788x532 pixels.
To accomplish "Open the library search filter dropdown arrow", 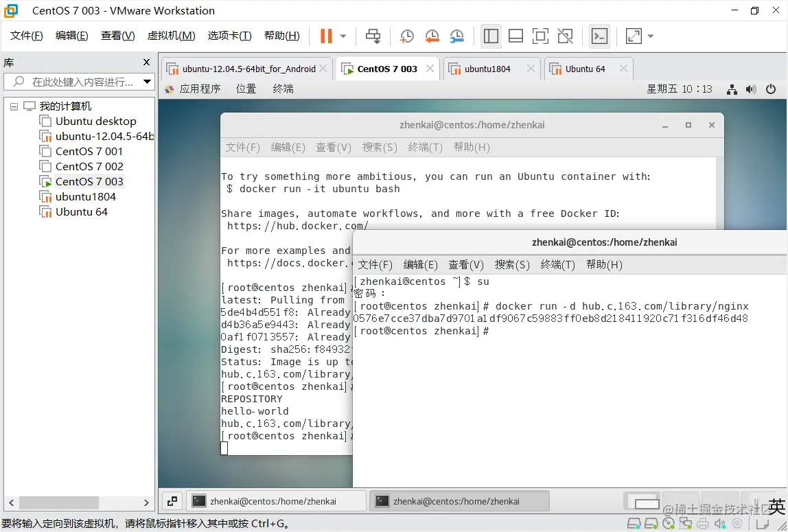I will (x=148, y=82).
